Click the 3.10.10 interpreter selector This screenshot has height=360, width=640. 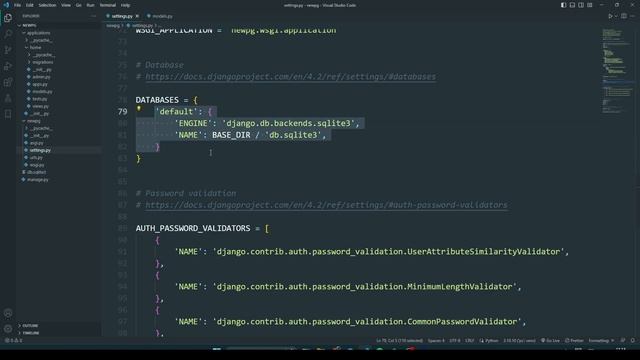[519, 340]
